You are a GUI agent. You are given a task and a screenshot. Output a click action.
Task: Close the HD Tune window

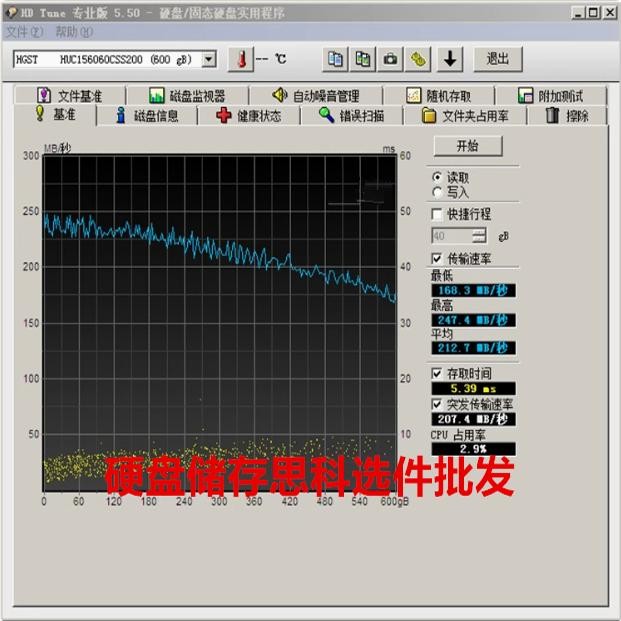click(x=609, y=13)
